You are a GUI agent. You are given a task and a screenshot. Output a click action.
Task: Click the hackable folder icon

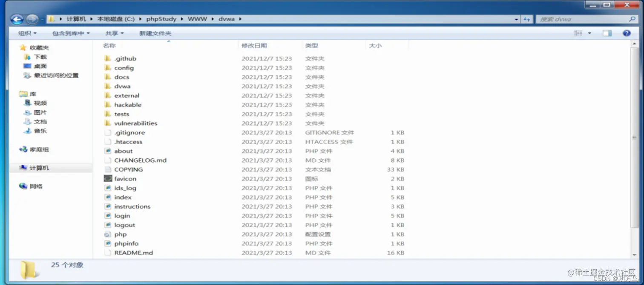107,105
